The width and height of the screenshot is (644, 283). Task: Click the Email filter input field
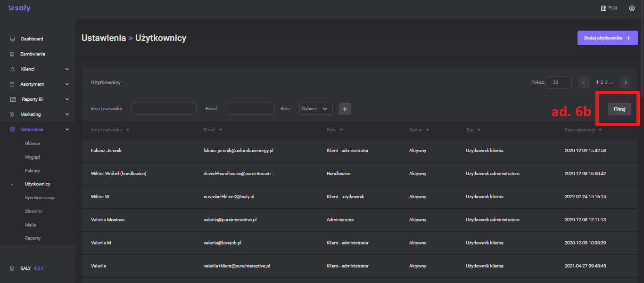click(x=251, y=109)
